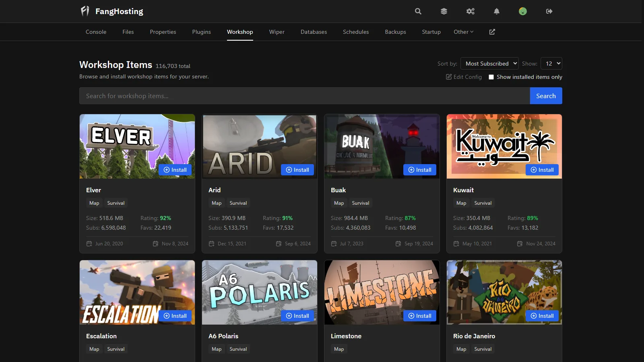The height and width of the screenshot is (362, 644).
Task: Click the Escalation item title
Action: point(101,336)
